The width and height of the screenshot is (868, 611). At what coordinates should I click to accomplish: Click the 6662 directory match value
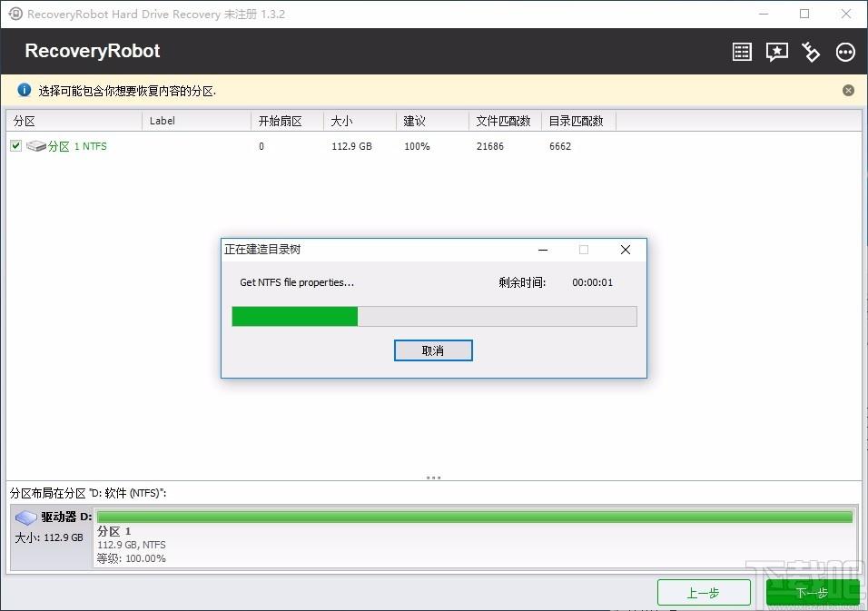pyautogui.click(x=559, y=146)
